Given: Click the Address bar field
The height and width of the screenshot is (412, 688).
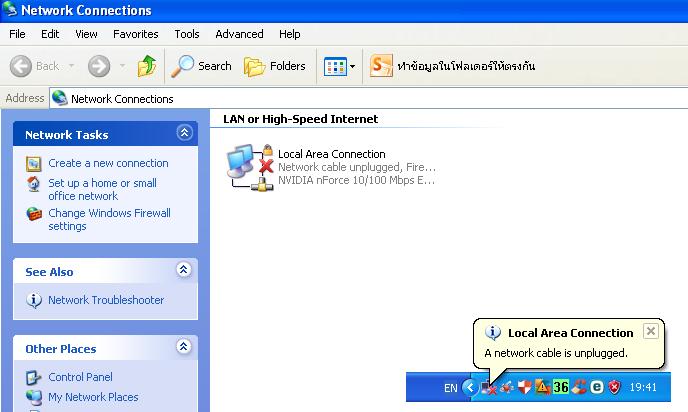Looking at the screenshot, I should pos(369,98).
